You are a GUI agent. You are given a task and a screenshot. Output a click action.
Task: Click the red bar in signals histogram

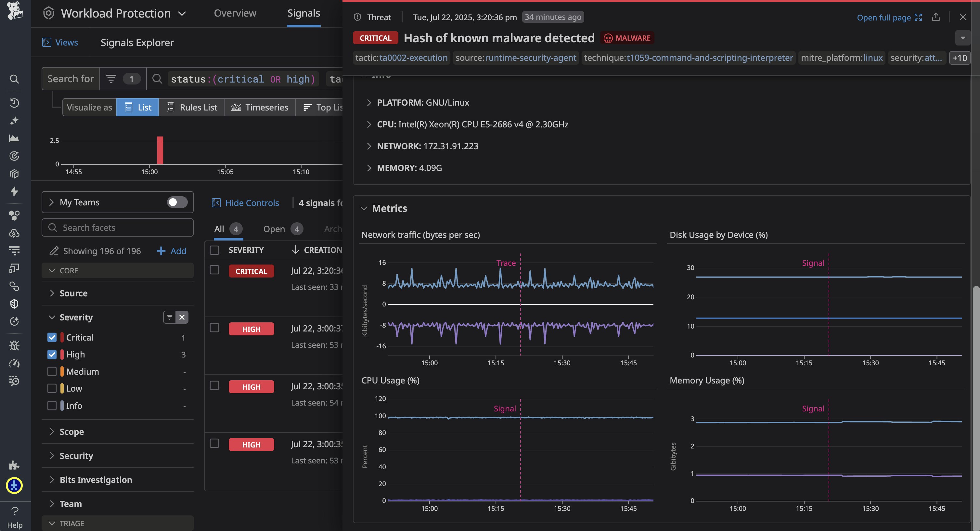coord(160,150)
